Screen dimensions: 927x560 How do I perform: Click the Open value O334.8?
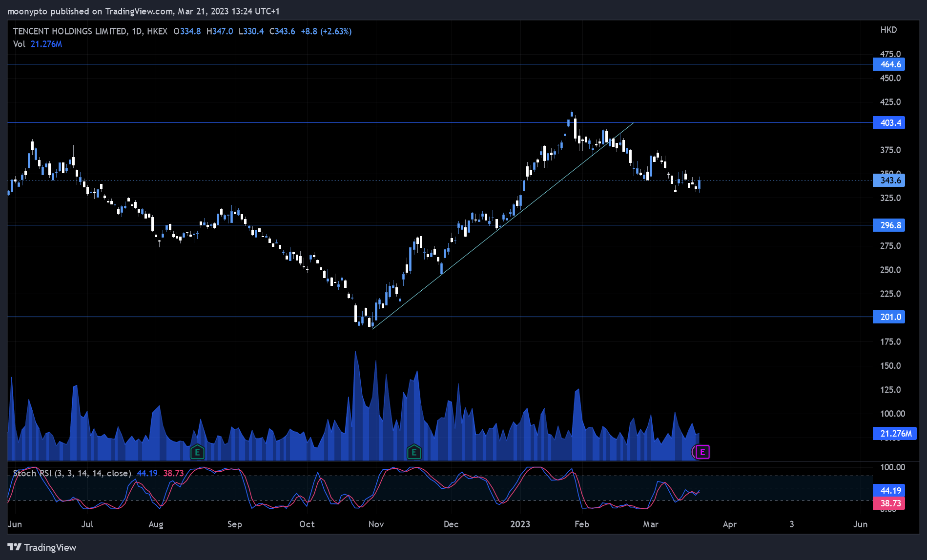click(x=187, y=31)
